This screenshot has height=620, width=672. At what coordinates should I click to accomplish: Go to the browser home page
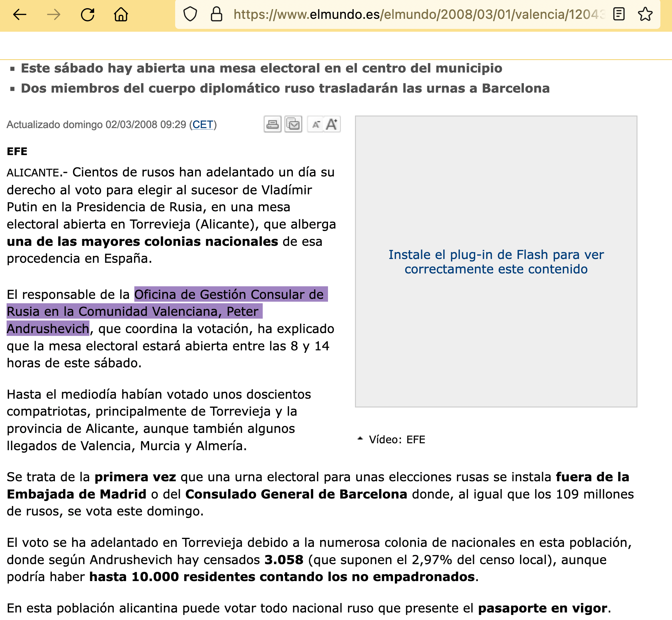tap(121, 15)
